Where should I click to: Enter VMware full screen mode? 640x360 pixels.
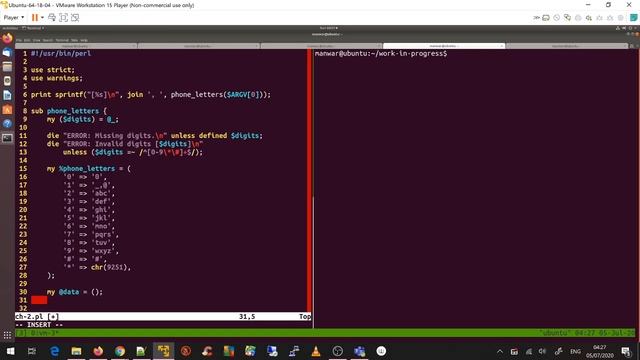coord(63,18)
